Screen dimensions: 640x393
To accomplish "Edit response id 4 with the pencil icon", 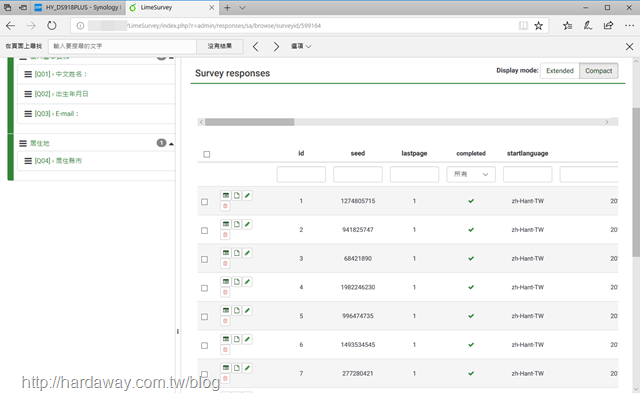I will point(247,282).
